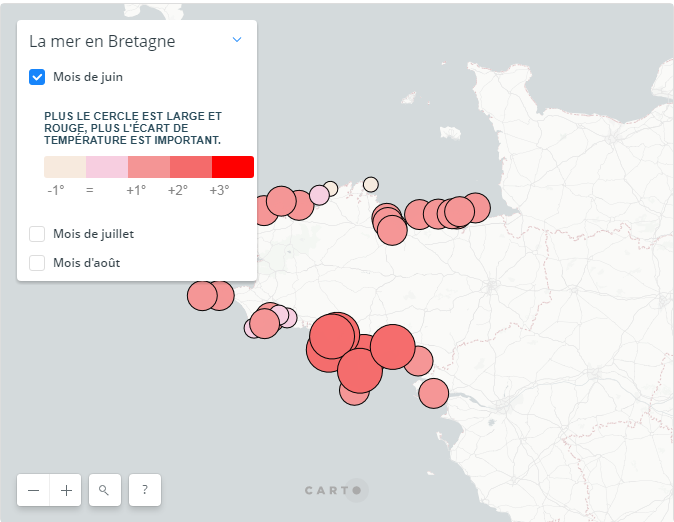The image size is (674, 522).
Task: Enable the Mois d'août layer
Action: 37,263
